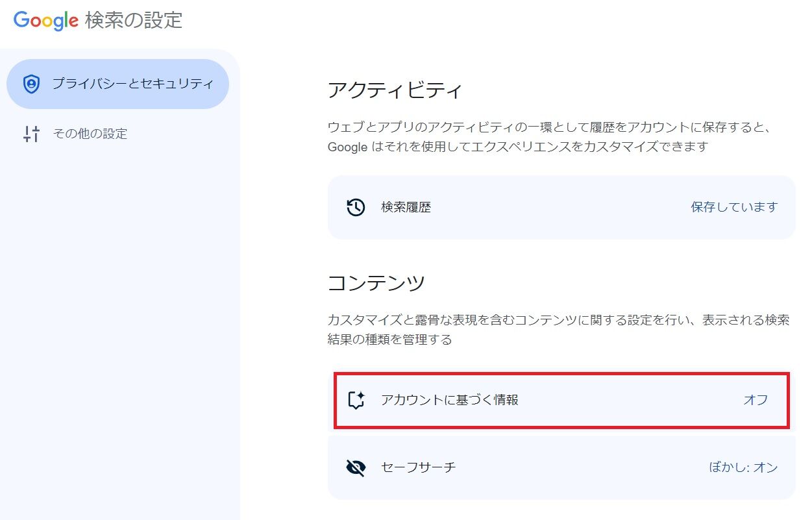Click the アカウントに基づく情報 label text

450,400
